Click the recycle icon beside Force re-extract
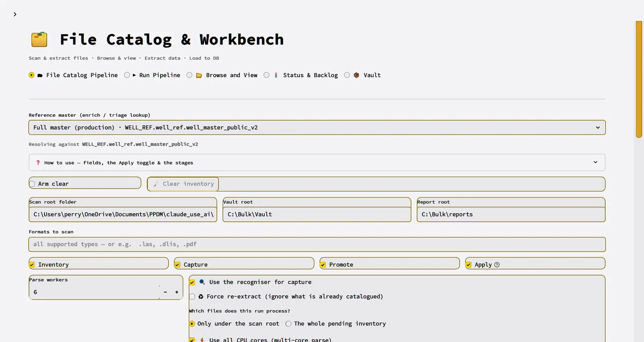The width and height of the screenshot is (644, 342). click(201, 297)
